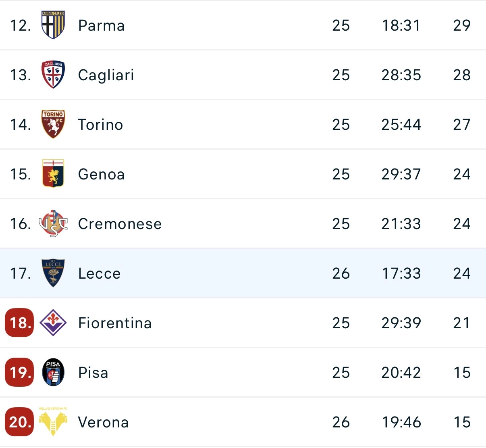Tap the Pisa round crest

pos(53,372)
